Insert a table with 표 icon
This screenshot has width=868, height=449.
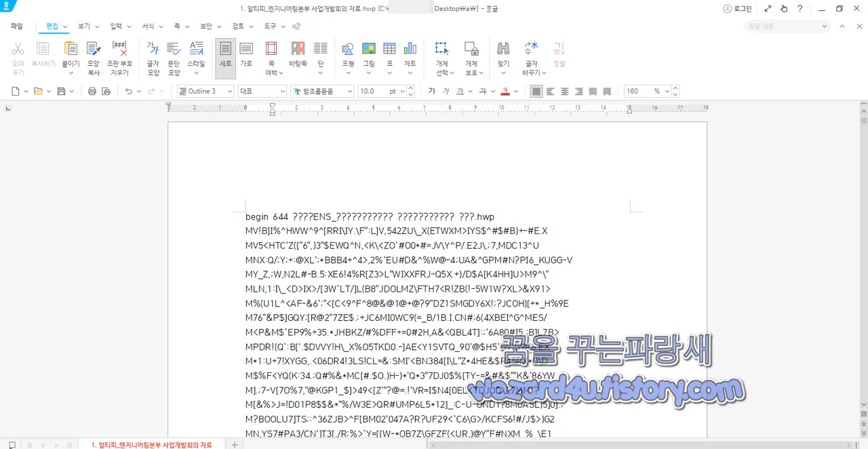click(389, 49)
